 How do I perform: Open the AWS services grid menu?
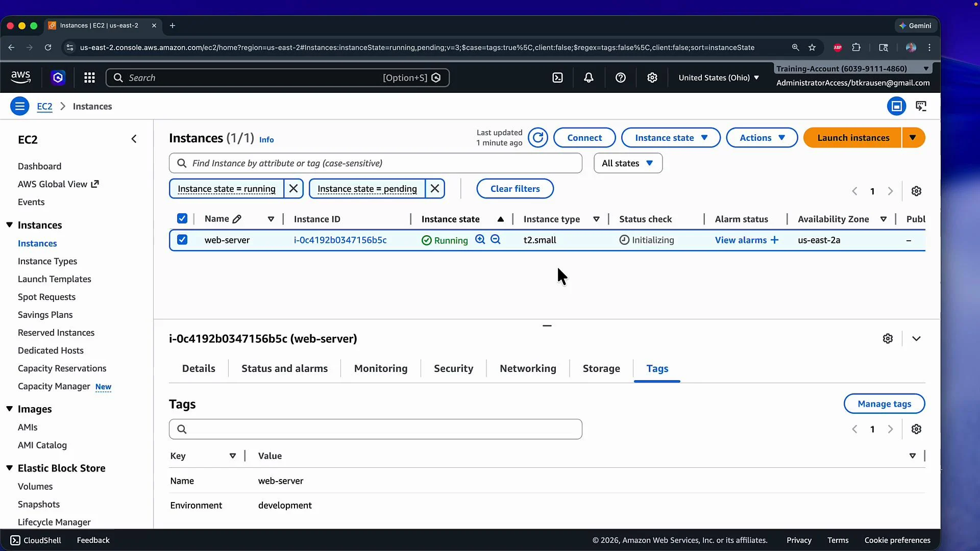(x=89, y=78)
